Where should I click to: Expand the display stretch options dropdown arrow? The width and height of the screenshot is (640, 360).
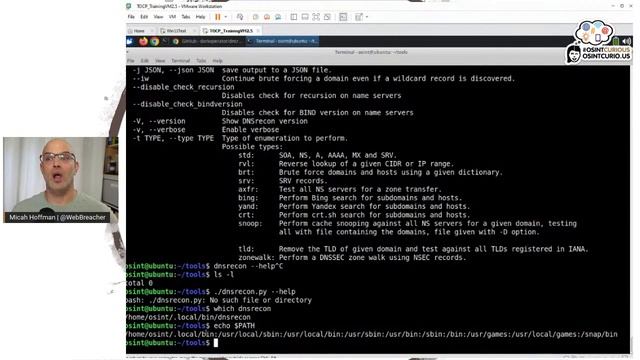(x=367, y=17)
